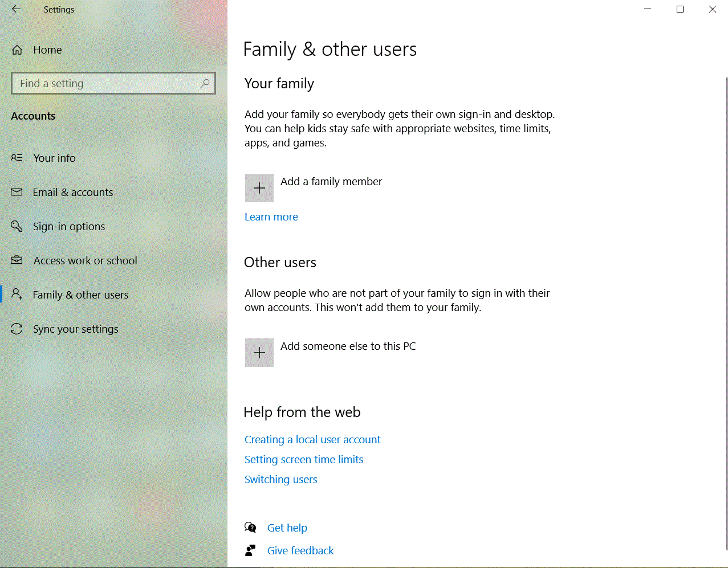Click the Your info person icon

(17, 158)
